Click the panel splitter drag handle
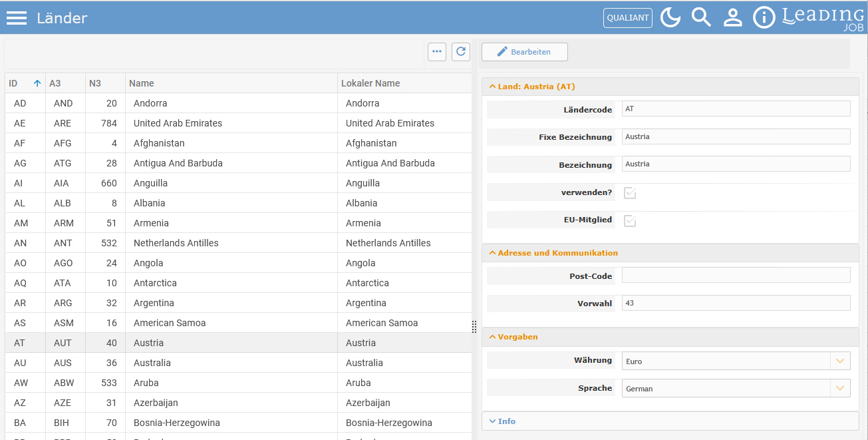868x440 pixels. click(x=474, y=327)
